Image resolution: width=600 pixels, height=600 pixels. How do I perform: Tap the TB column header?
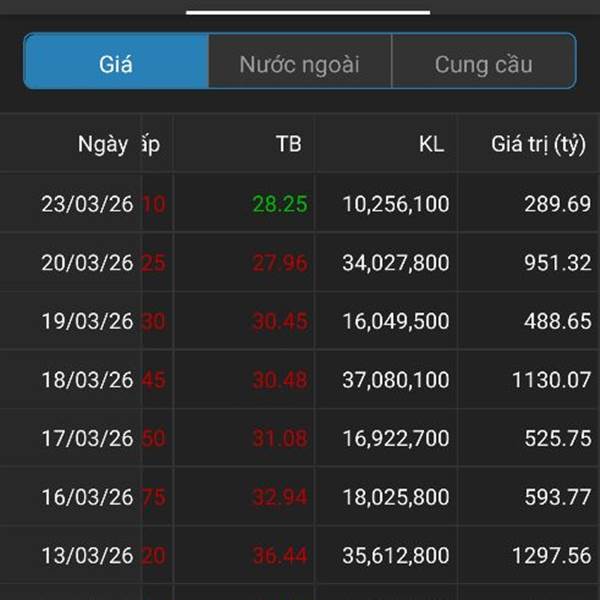point(288,144)
